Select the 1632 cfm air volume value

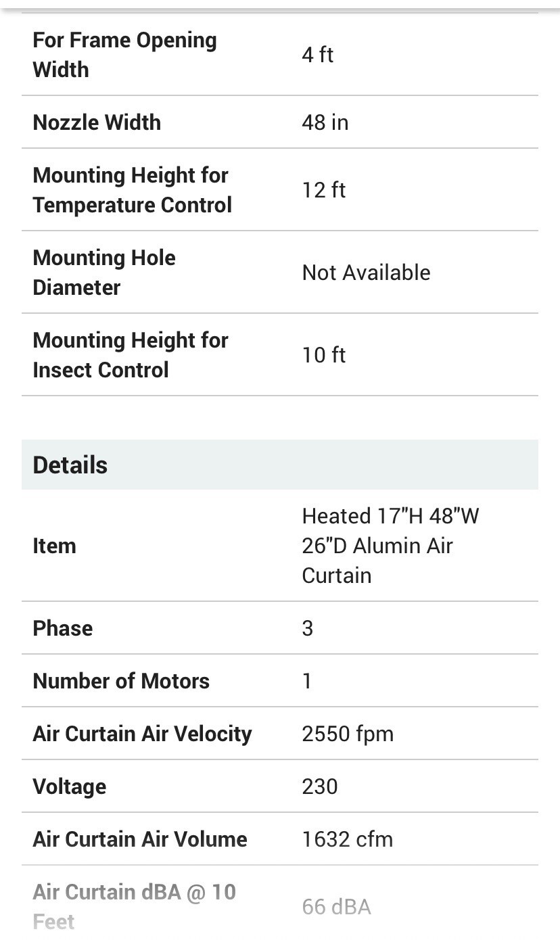coord(347,839)
